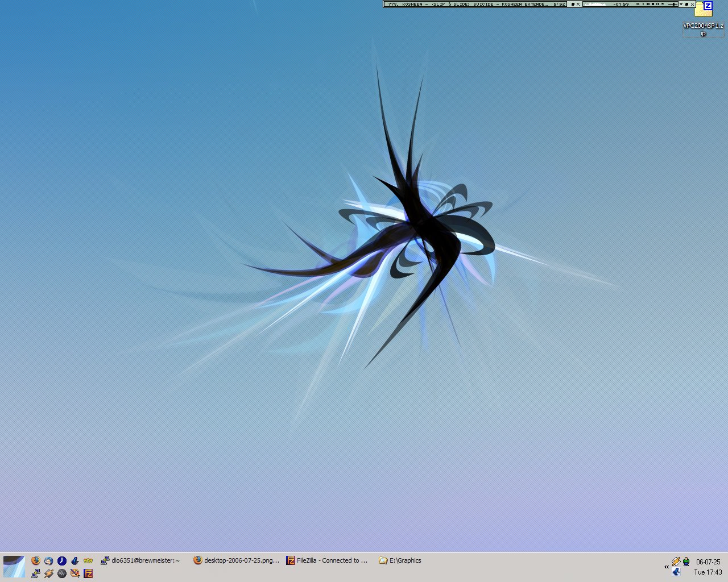728x582 pixels.
Task: Click the taskbar clock showing Tue 17:43
Action: point(708,572)
